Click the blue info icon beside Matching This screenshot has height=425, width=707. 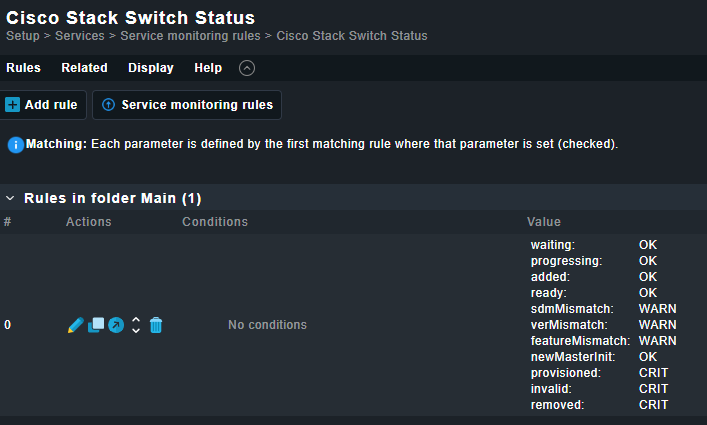[15, 145]
